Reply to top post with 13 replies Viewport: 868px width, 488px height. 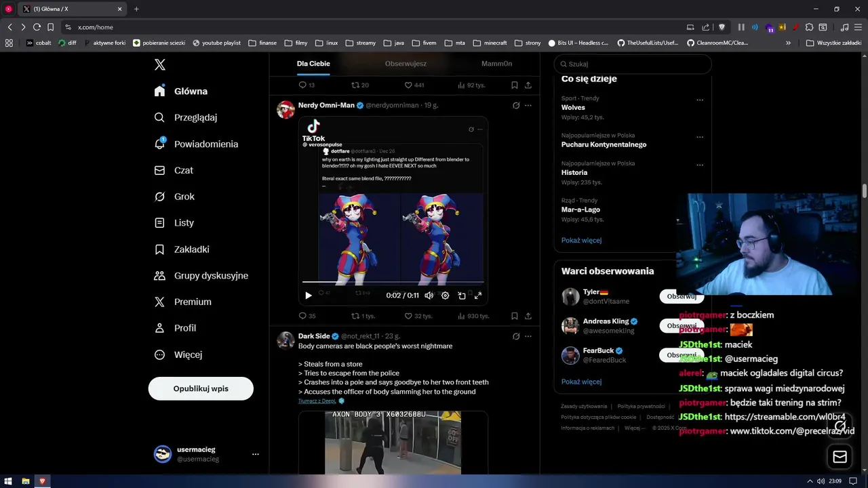(x=307, y=85)
